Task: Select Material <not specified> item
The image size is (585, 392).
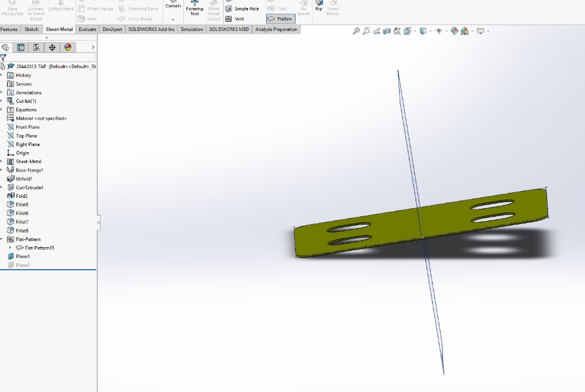Action: [x=37, y=118]
